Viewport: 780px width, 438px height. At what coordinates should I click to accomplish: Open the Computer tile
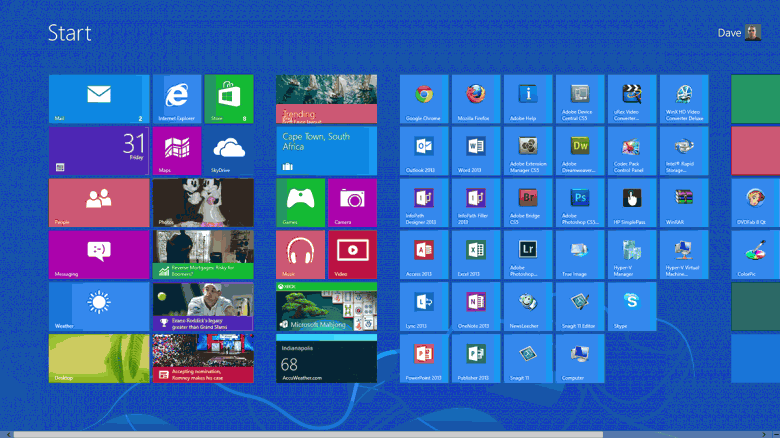pos(580,358)
